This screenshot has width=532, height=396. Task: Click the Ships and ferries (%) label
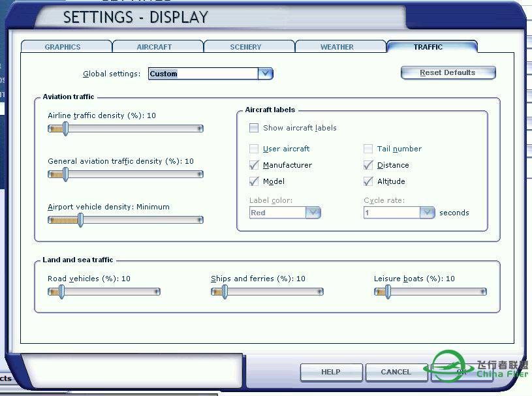[258, 279]
